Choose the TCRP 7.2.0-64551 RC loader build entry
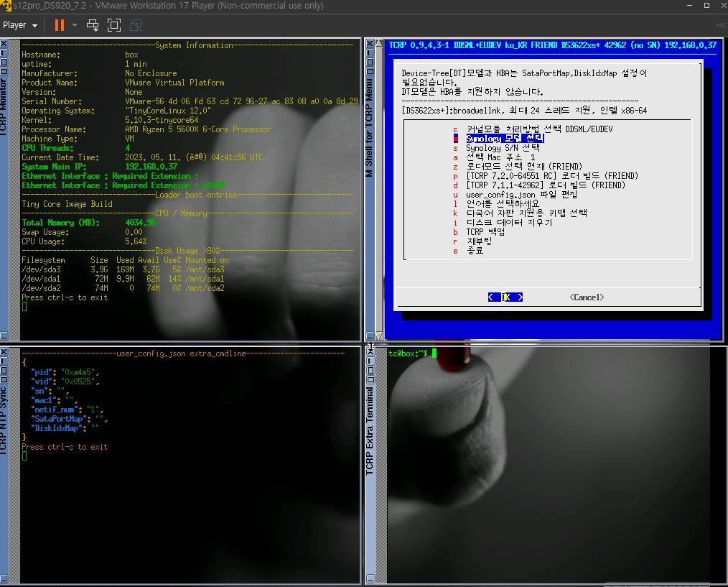Viewport: 728px width, 587px height. coord(551,176)
